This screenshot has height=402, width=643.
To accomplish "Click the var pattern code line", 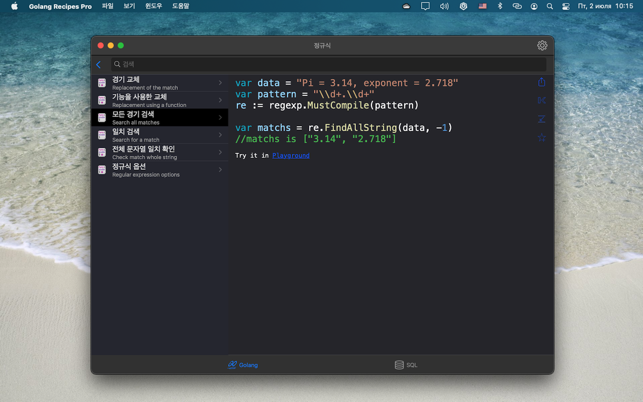I will pyautogui.click(x=305, y=94).
